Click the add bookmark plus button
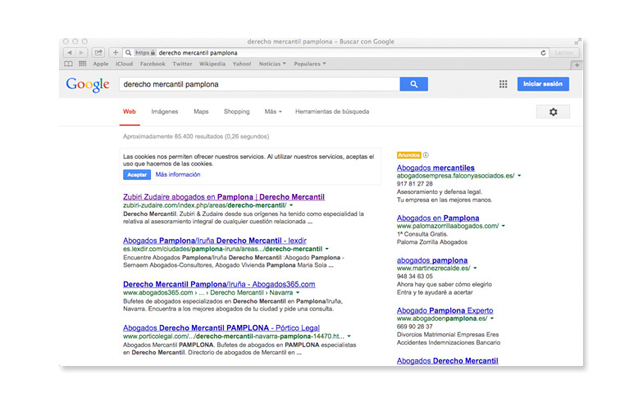 [x=116, y=53]
